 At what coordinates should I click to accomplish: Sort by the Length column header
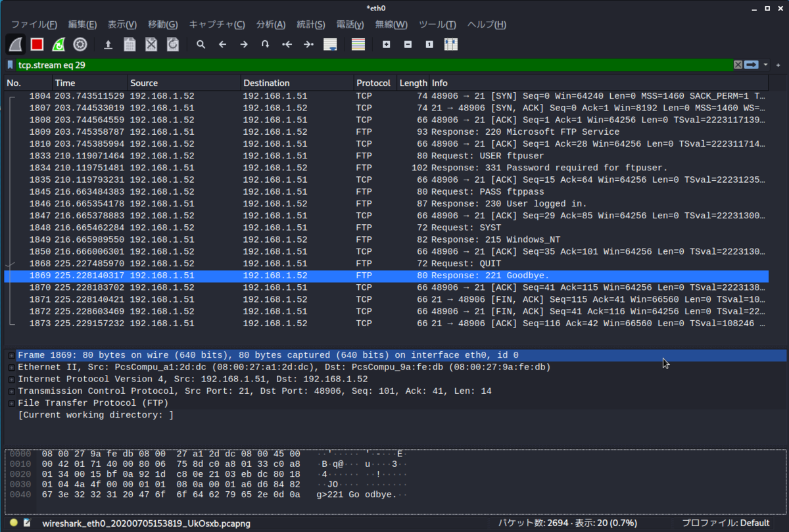pos(413,83)
